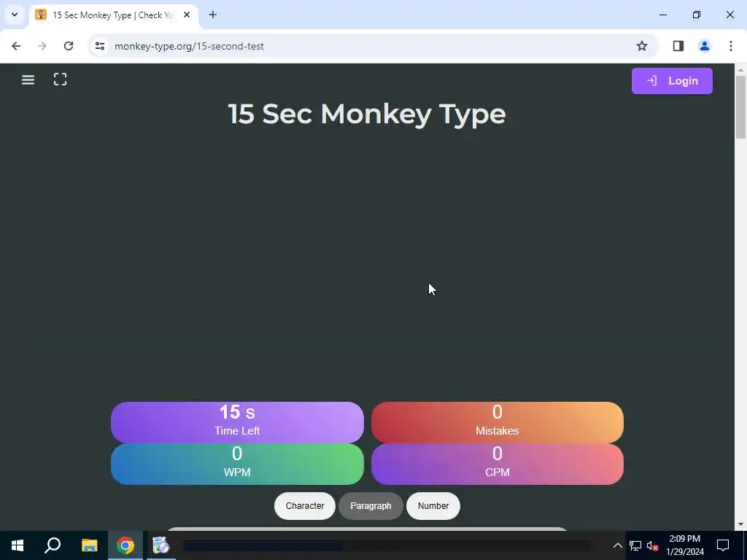The image size is (747, 560).
Task: Select the Paragraph mode option
Action: [371, 506]
